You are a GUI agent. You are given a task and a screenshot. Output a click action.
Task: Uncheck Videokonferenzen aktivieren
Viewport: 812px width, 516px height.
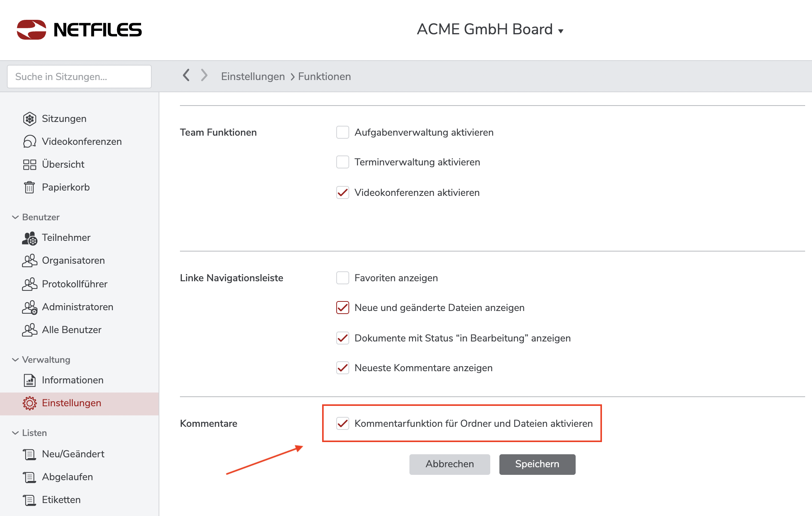[x=342, y=192]
